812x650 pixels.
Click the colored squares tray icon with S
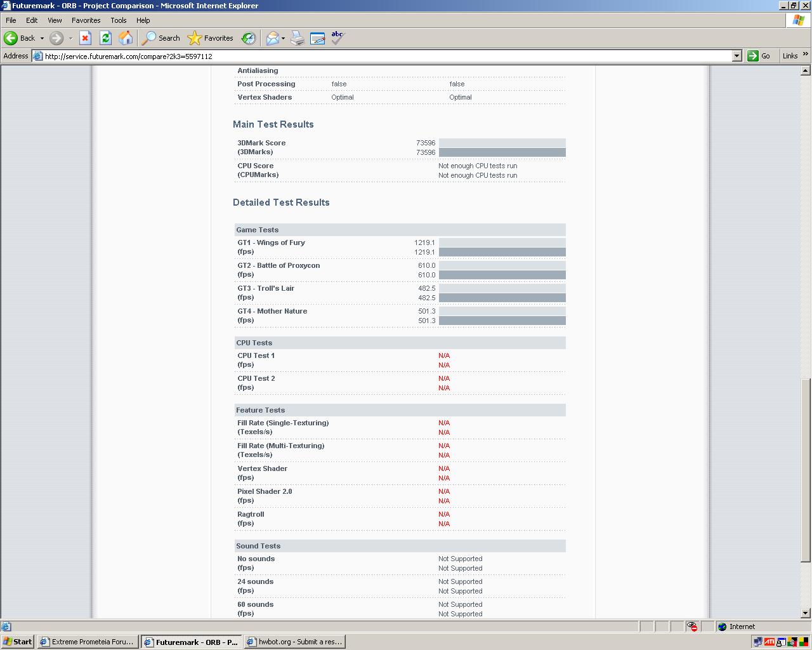(x=792, y=642)
